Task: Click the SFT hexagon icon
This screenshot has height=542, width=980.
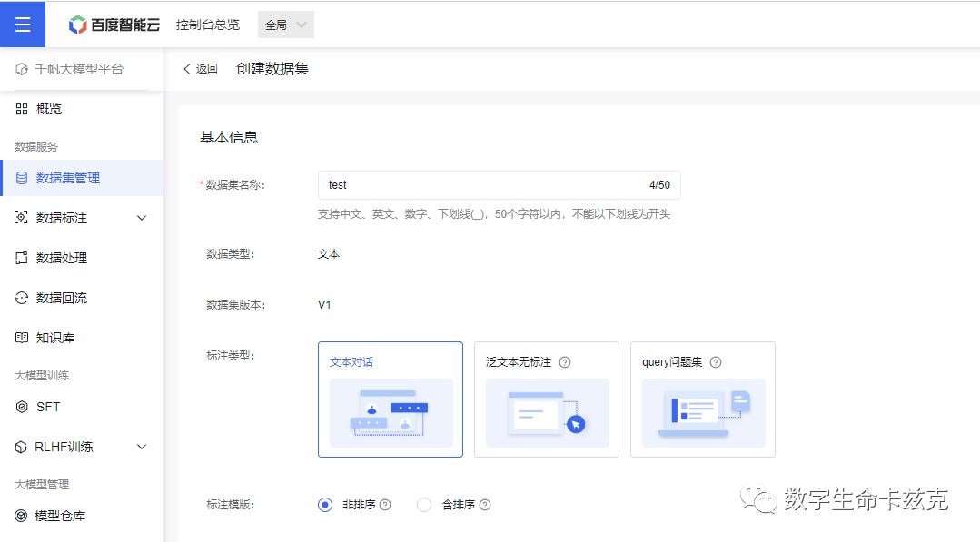Action: [x=22, y=407]
